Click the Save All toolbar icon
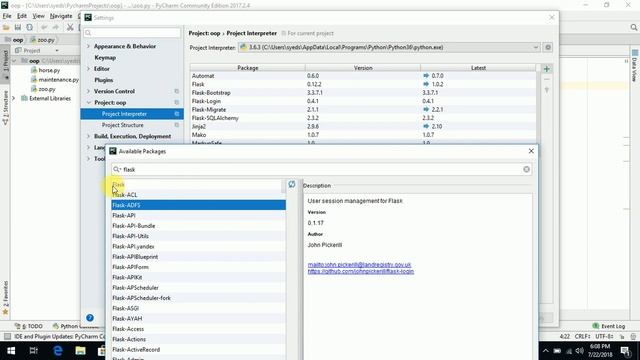This screenshot has height=360, width=640. pyautogui.click(x=18, y=27)
